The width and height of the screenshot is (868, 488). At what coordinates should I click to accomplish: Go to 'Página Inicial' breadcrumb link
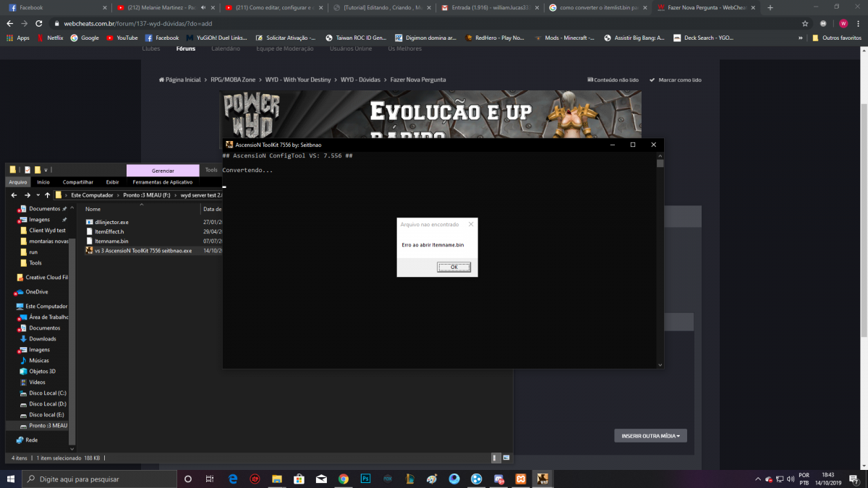pos(180,80)
